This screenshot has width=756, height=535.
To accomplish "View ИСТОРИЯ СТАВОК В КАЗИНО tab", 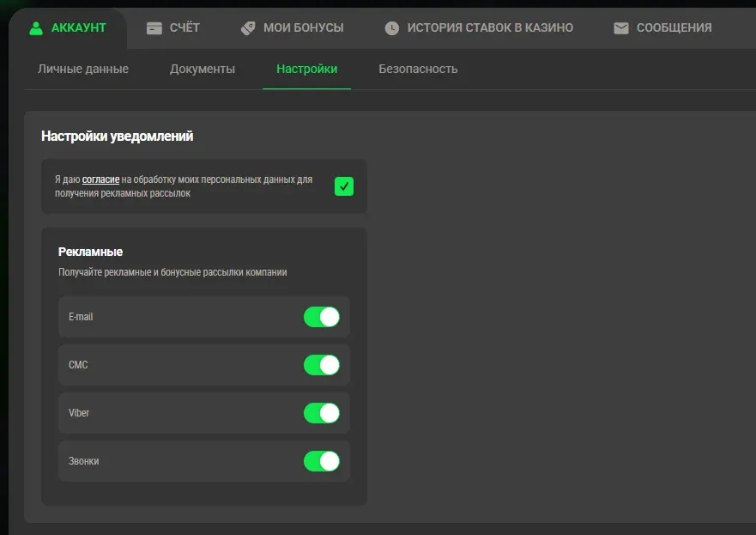I will (479, 28).
